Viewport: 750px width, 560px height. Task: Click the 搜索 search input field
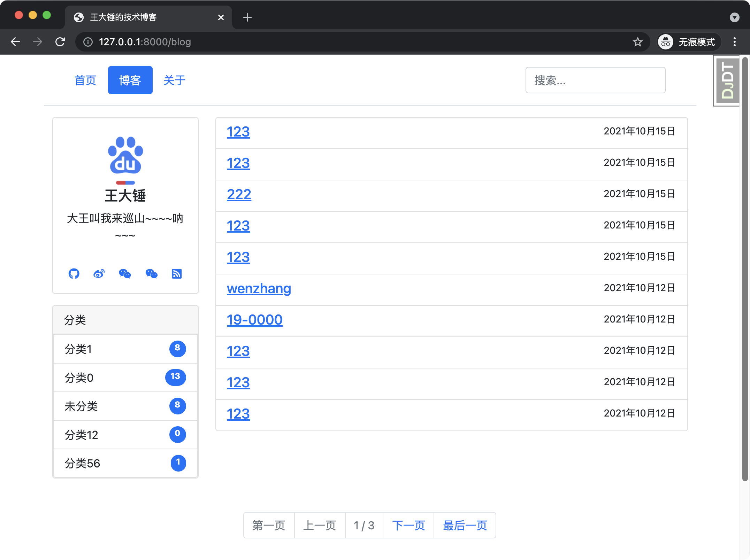tap(595, 80)
